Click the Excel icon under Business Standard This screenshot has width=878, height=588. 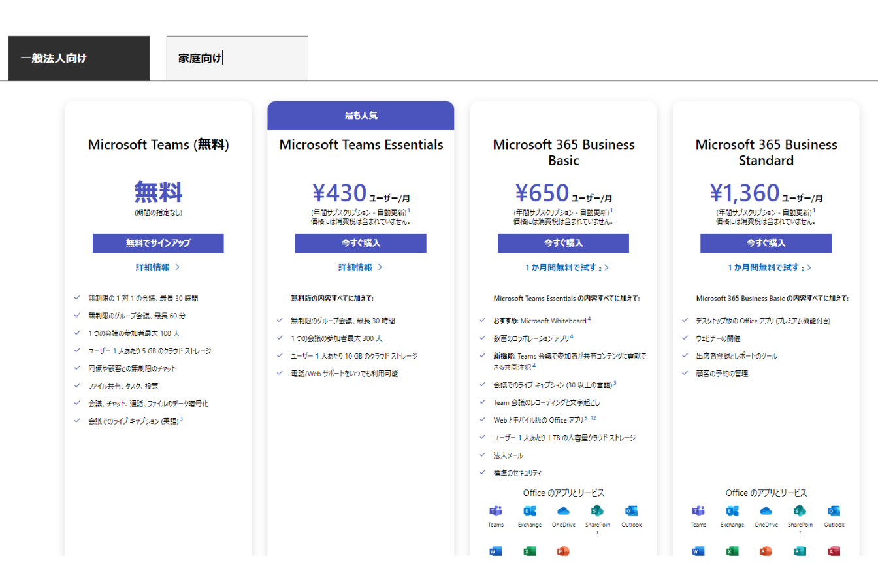click(x=732, y=551)
